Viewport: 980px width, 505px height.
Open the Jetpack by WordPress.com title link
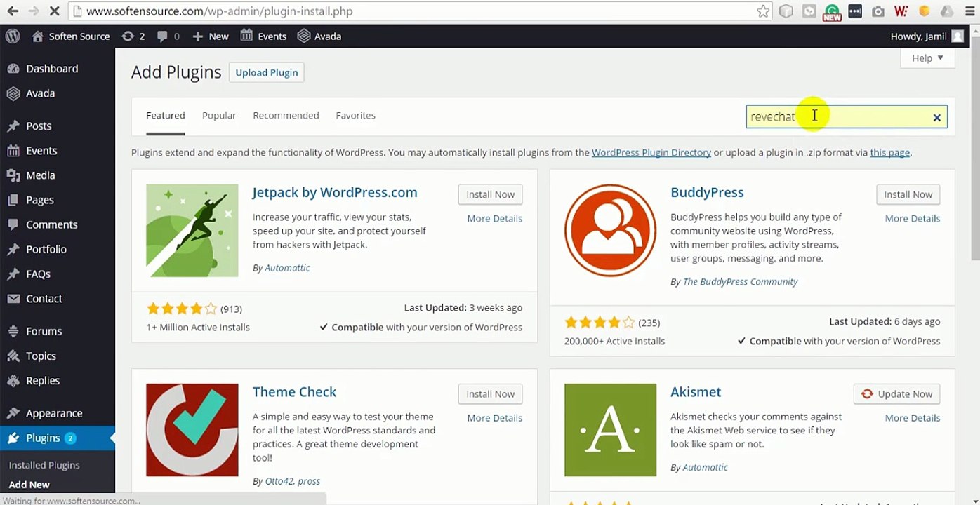(335, 193)
